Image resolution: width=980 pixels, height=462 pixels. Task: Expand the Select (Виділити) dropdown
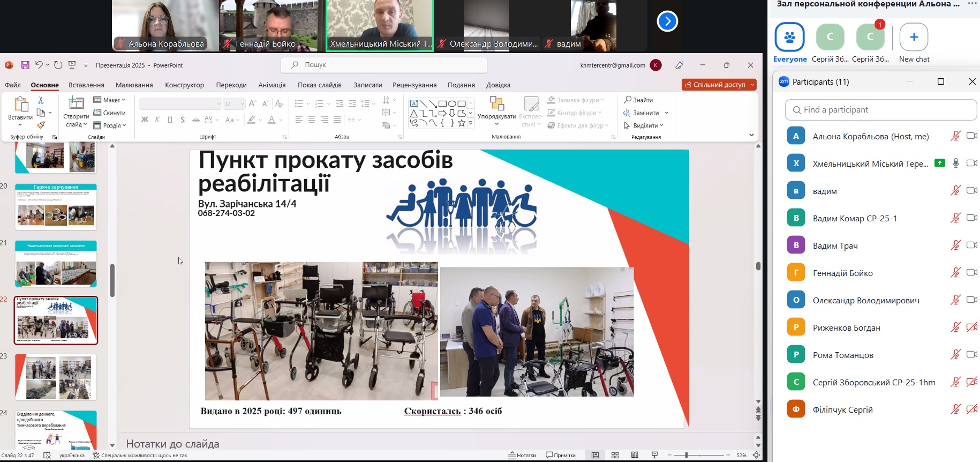coord(644,125)
